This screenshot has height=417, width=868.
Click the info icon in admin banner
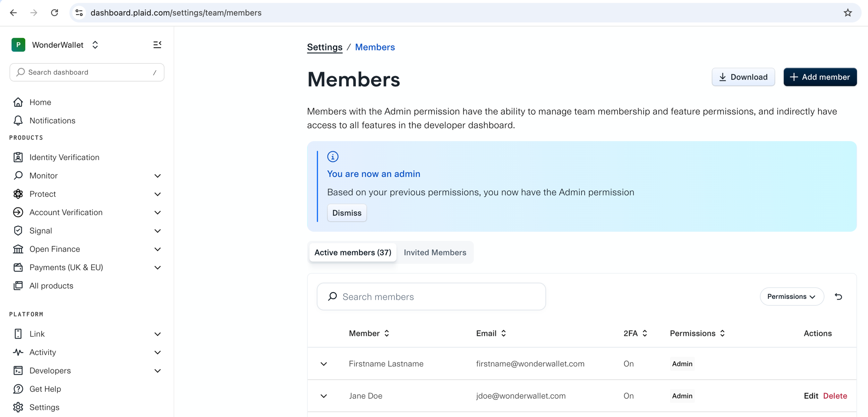pyautogui.click(x=333, y=156)
